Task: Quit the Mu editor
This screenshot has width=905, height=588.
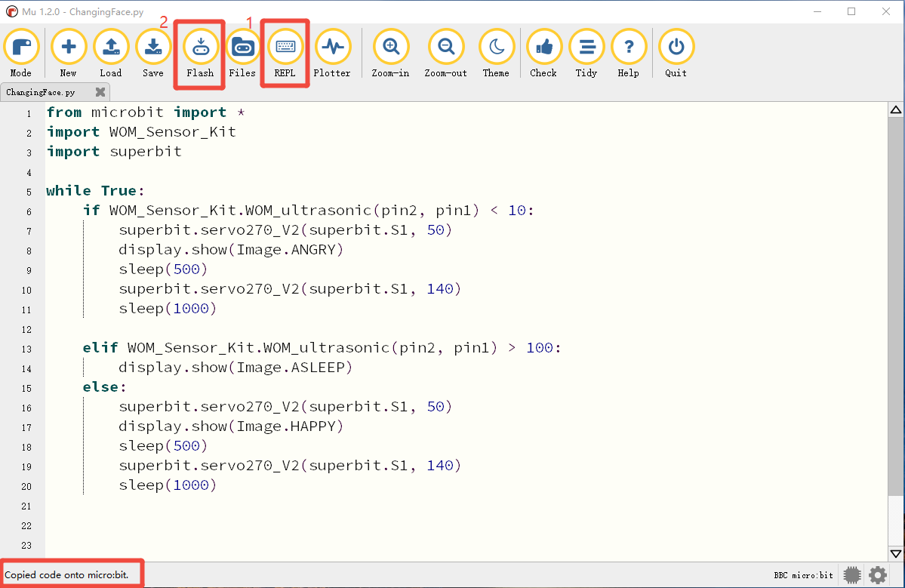Action: click(676, 53)
